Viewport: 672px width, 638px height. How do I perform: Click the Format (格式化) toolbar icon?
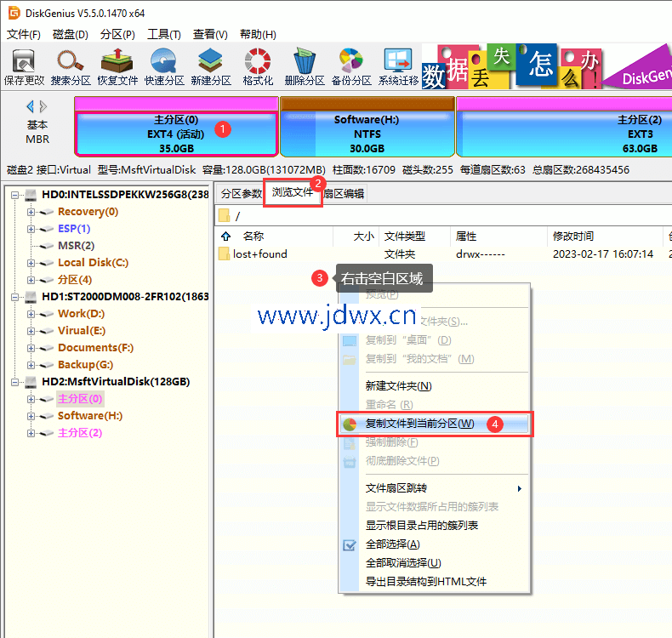pyautogui.click(x=258, y=67)
